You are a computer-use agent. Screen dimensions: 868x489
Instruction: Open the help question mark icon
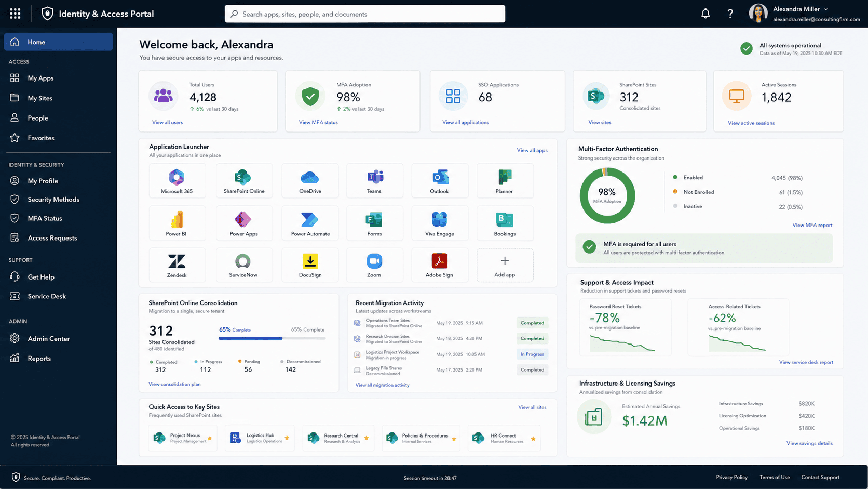[730, 14]
